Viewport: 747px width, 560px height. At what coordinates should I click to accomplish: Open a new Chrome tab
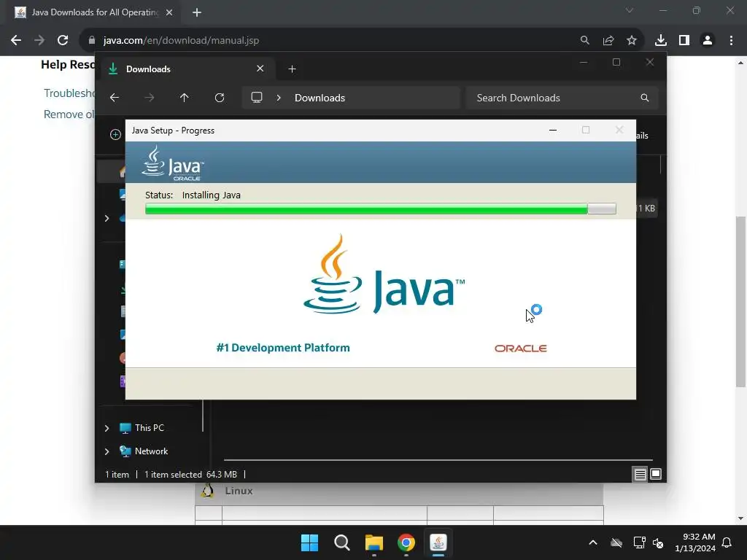(197, 12)
